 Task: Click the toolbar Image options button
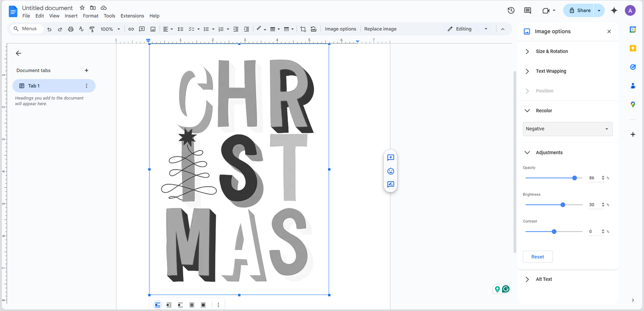(341, 29)
